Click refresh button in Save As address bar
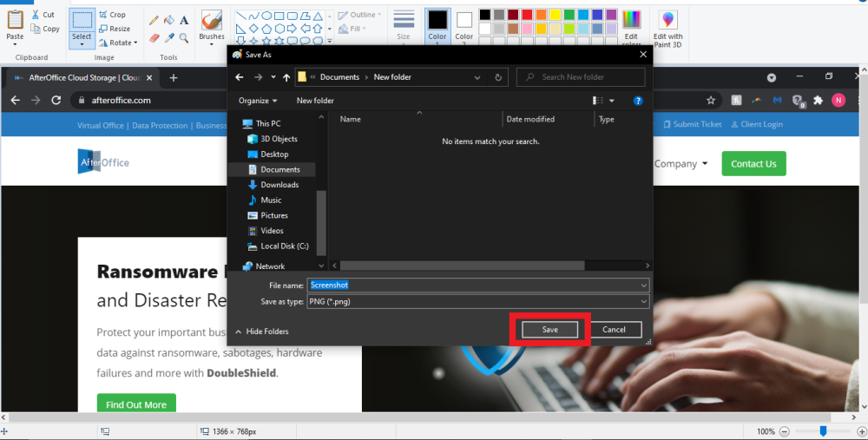The height and width of the screenshot is (440, 868). pyautogui.click(x=498, y=77)
